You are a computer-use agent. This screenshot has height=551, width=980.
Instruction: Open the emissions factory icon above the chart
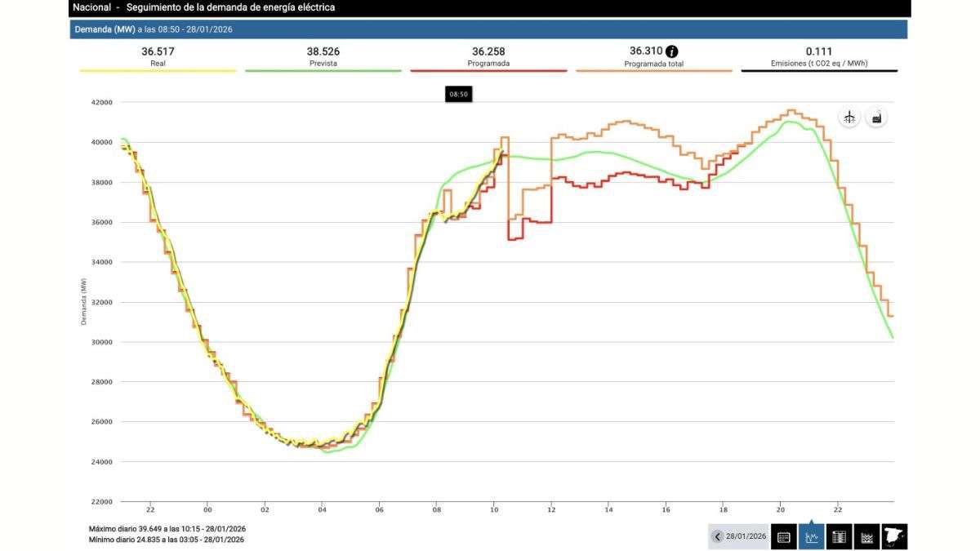[875, 117]
